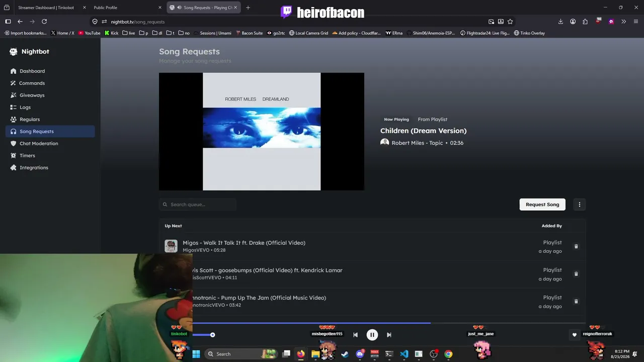Open Google Chrome from the taskbar
The image size is (644, 362).
[x=448, y=354]
